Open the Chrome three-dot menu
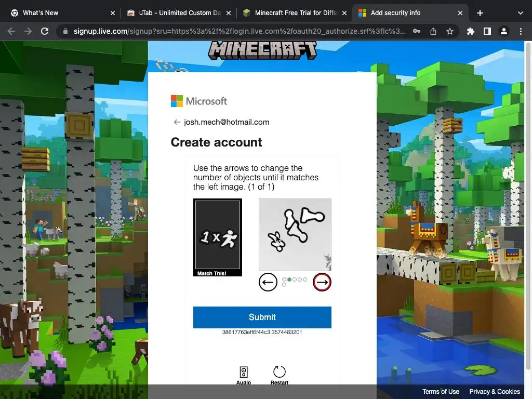The image size is (532, 399). click(x=521, y=31)
